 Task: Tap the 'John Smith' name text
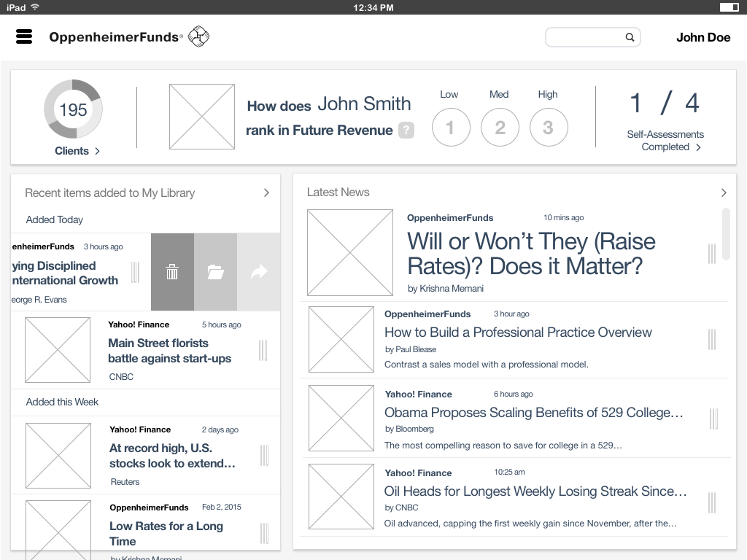[365, 104]
